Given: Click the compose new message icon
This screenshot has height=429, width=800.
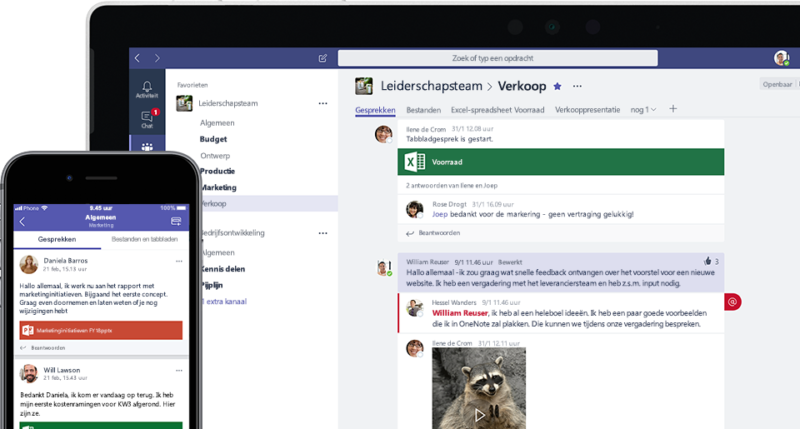Looking at the screenshot, I should [x=323, y=58].
